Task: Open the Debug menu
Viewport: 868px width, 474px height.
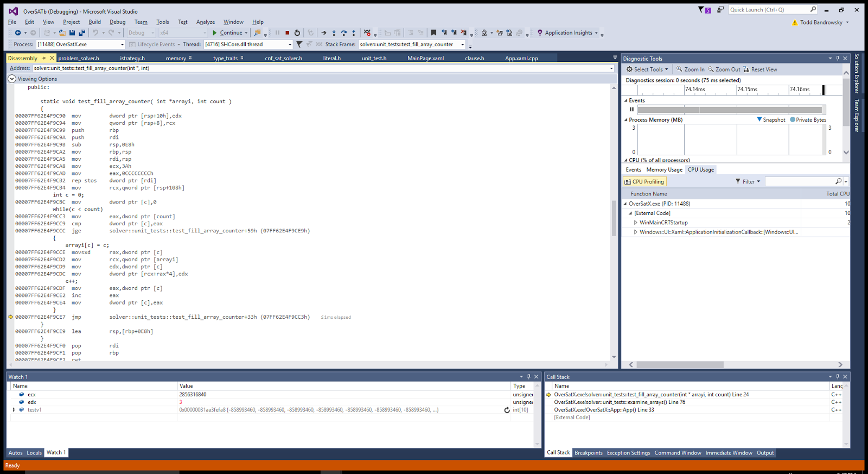Action: (x=118, y=22)
